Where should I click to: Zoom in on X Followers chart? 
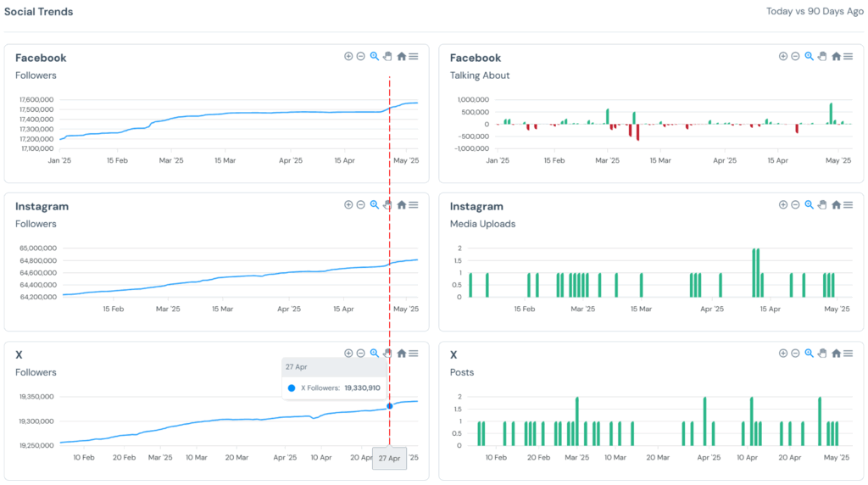pos(348,354)
